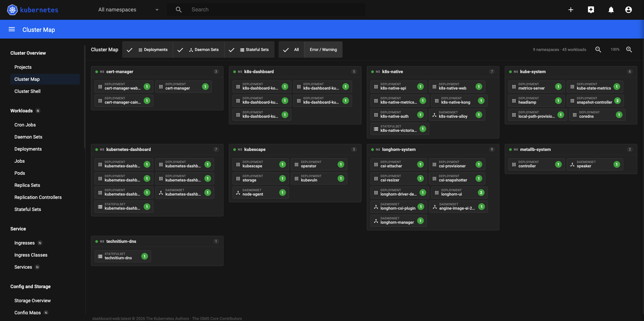Open the csi-snapshotter deployment card
This screenshot has height=321, width=644.
coord(457,178)
